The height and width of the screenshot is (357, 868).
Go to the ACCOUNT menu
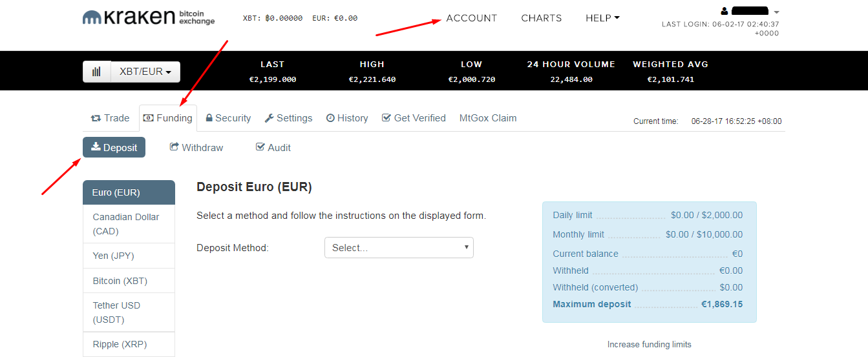click(x=472, y=18)
